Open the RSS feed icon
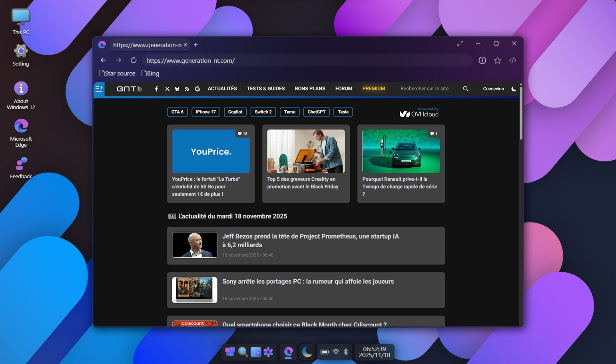This screenshot has height=364, width=616. click(187, 89)
